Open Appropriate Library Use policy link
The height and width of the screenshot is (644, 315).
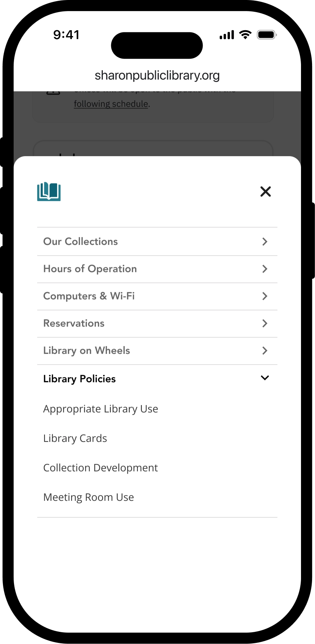[101, 409]
